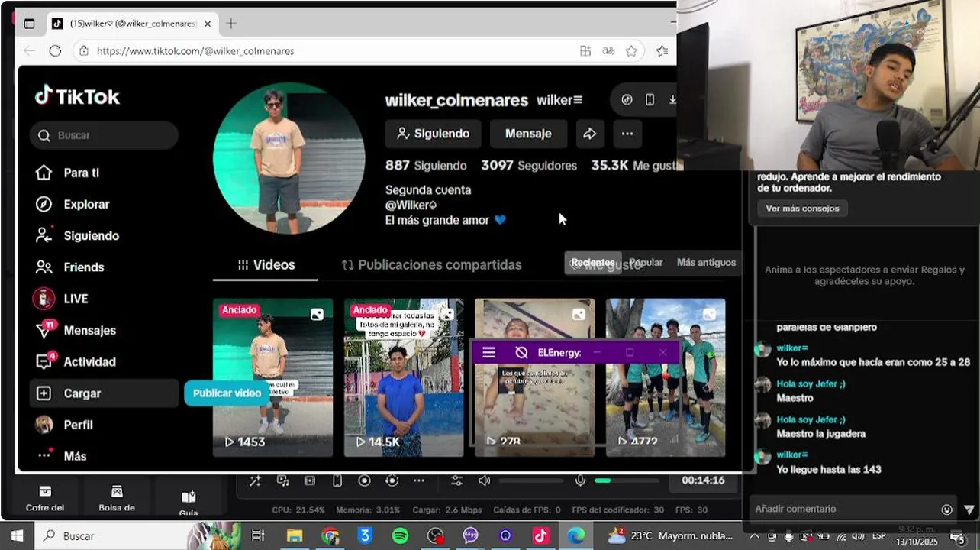
Task: Open ELEnergy hamburger menu
Action: (x=489, y=352)
